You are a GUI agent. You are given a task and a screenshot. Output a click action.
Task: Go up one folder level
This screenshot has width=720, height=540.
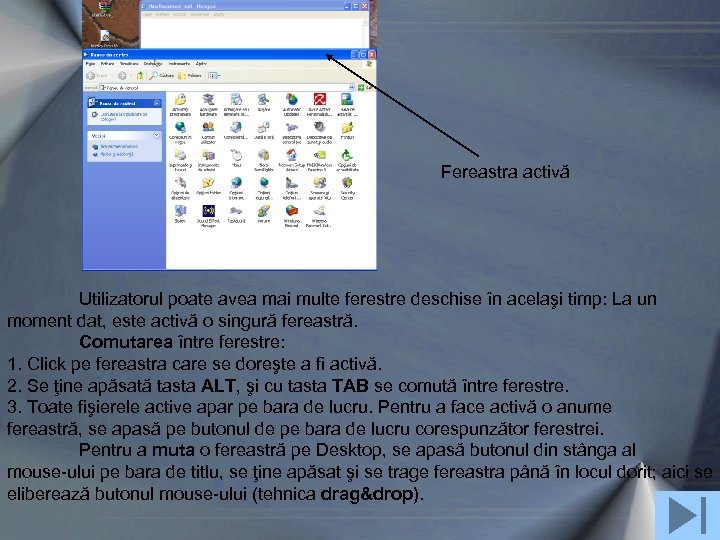coord(140,75)
